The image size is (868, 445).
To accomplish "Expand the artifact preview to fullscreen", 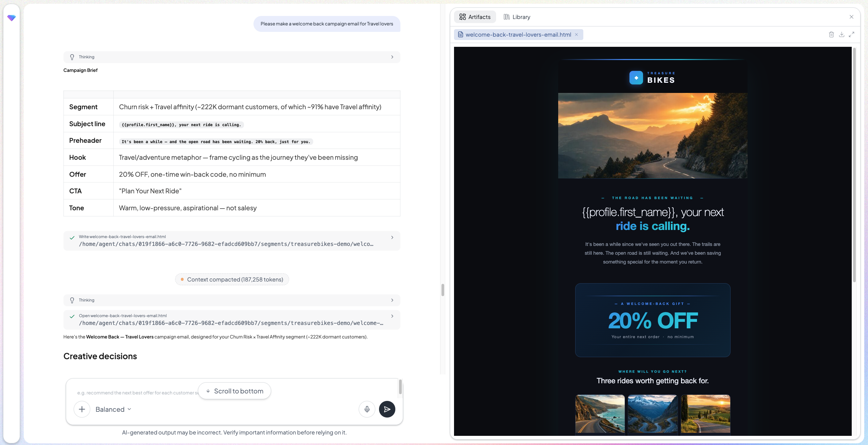I will point(851,35).
